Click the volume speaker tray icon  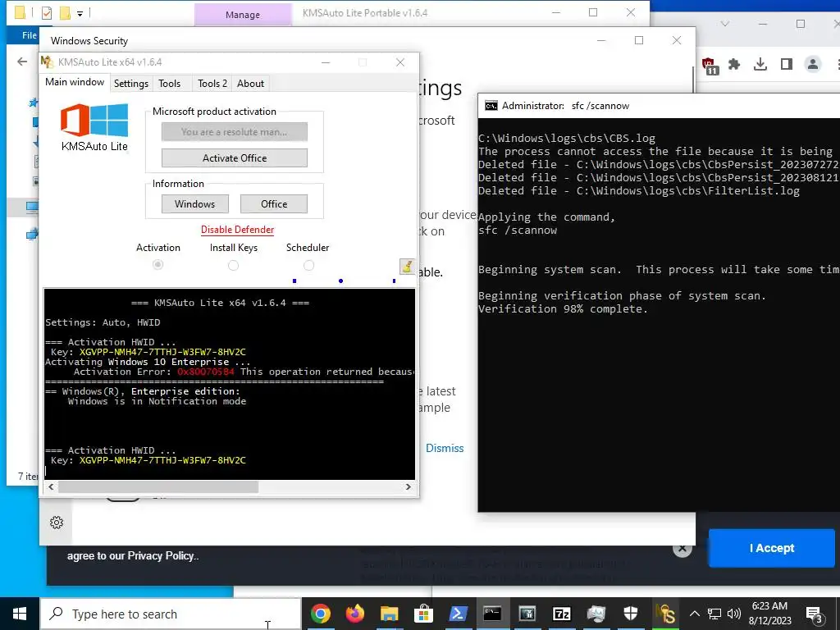pos(734,614)
